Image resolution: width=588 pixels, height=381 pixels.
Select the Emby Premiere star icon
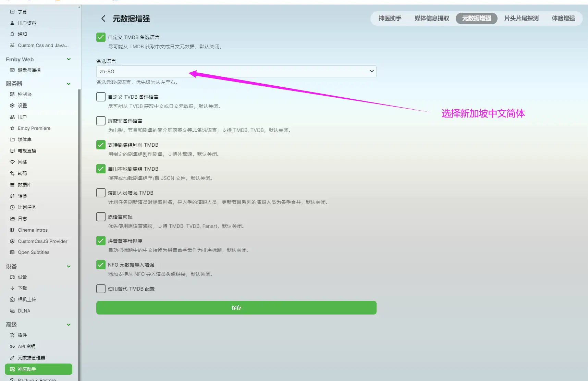(x=12, y=128)
